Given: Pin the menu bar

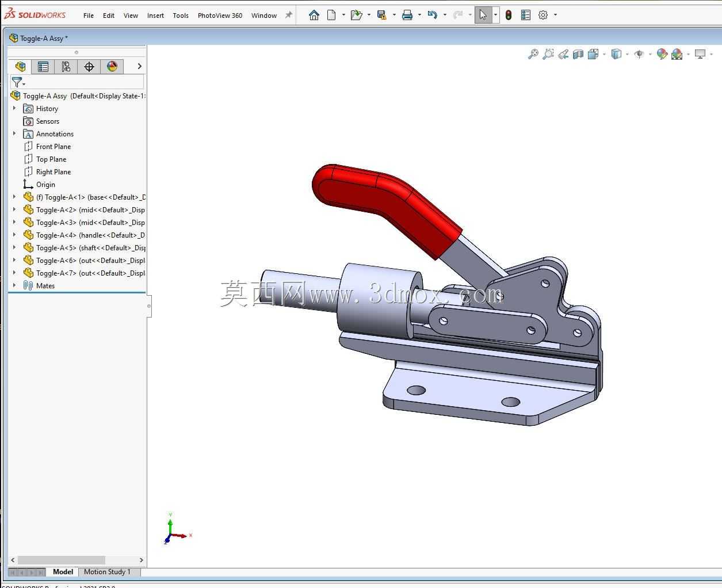Looking at the screenshot, I should [289, 16].
